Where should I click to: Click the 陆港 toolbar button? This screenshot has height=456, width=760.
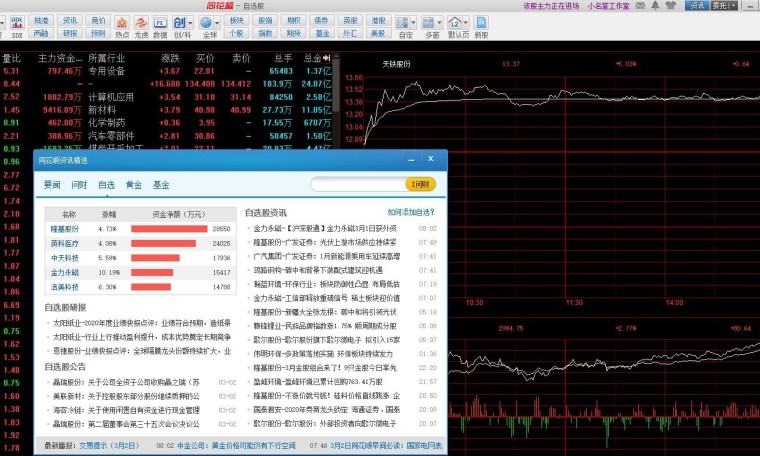41,20
